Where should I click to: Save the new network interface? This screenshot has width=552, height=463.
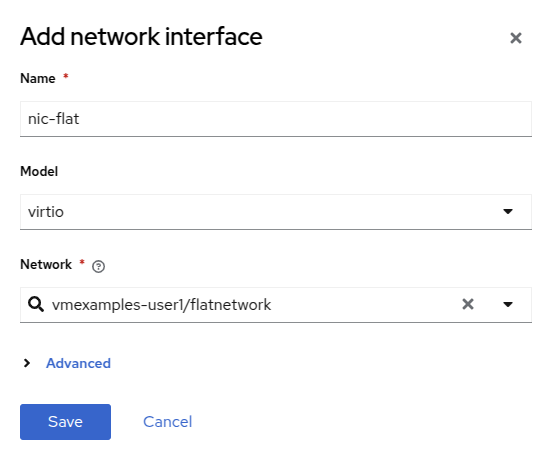pos(65,422)
